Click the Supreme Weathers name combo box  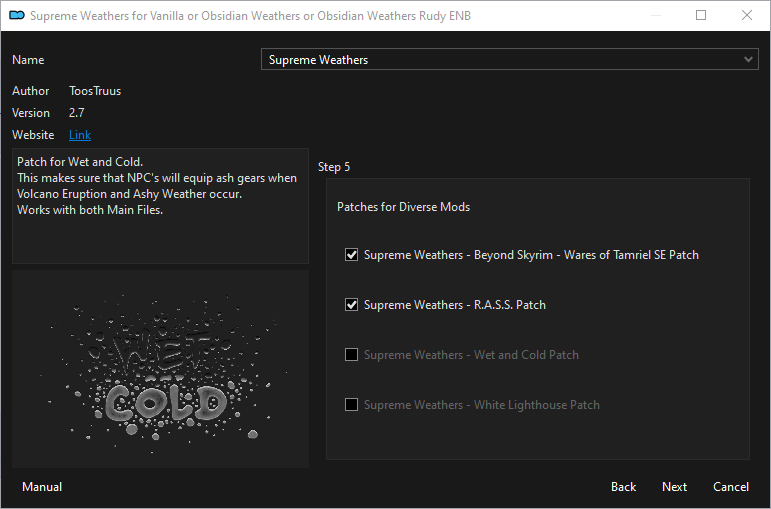click(509, 60)
